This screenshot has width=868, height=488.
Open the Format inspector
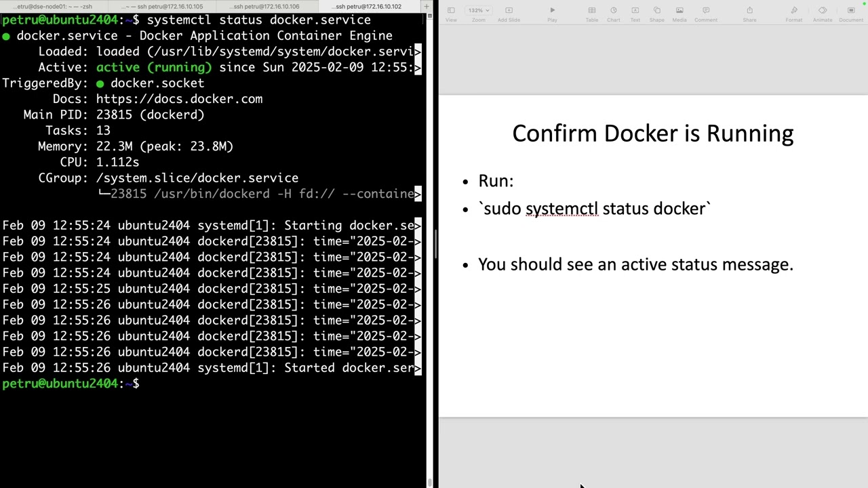point(794,14)
